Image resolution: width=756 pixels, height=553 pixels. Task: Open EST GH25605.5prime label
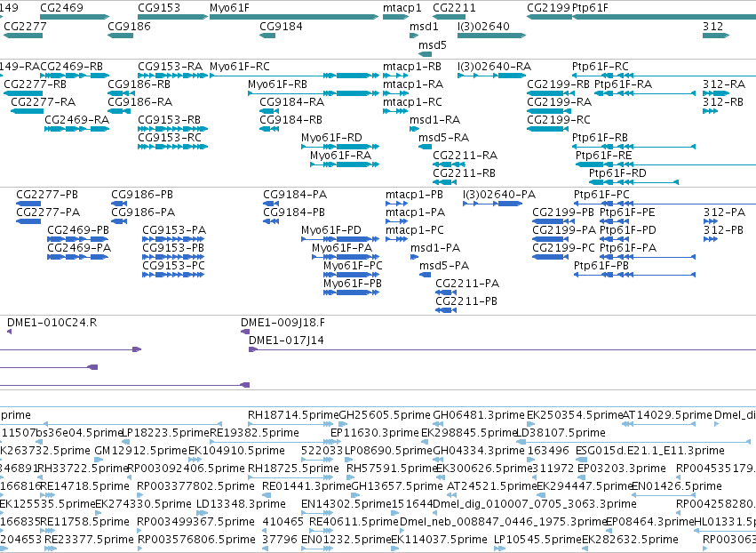[x=385, y=415]
